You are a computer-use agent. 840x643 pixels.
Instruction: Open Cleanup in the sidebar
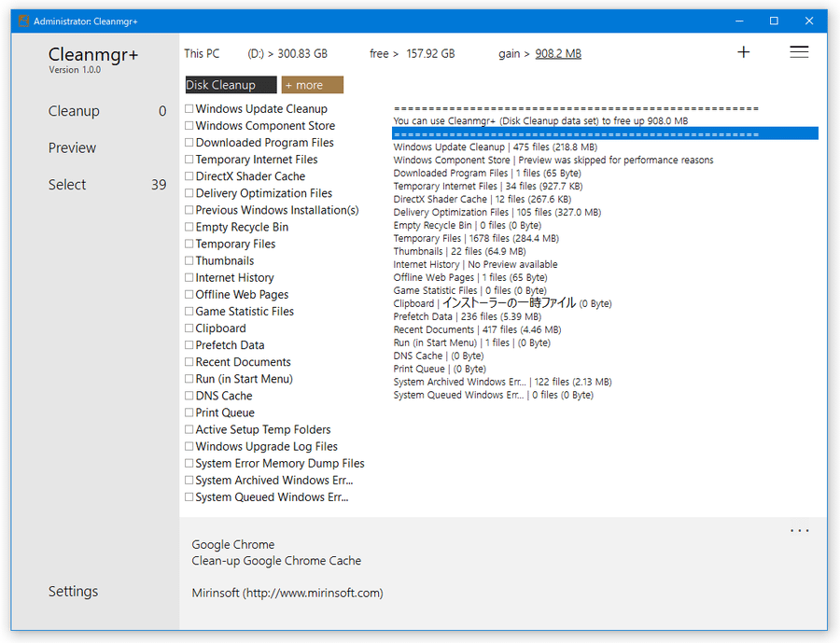[x=74, y=111]
